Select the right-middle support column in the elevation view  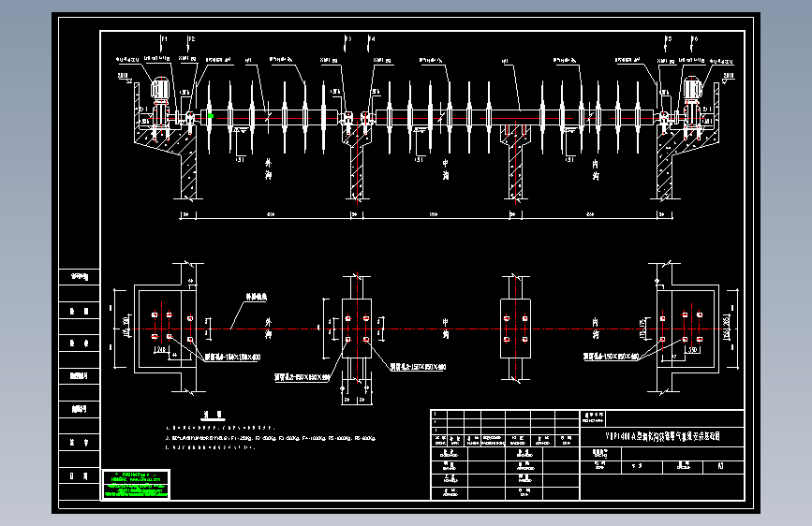(x=515, y=162)
